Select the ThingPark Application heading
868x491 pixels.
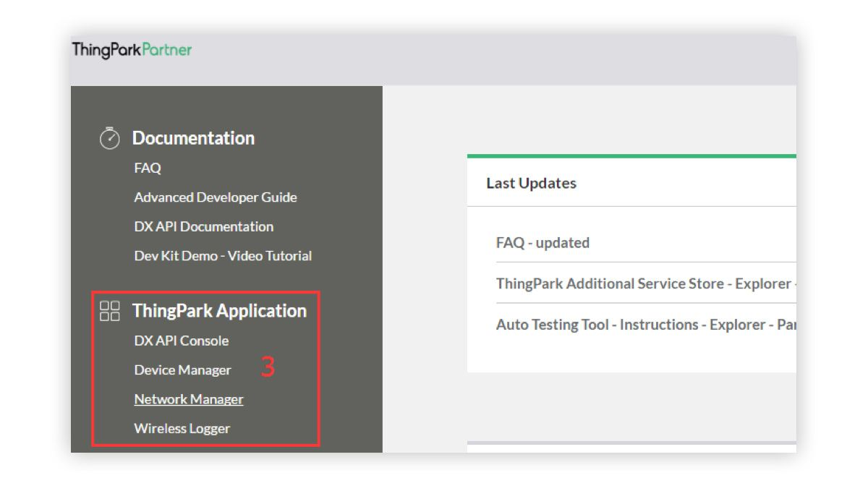click(x=219, y=311)
